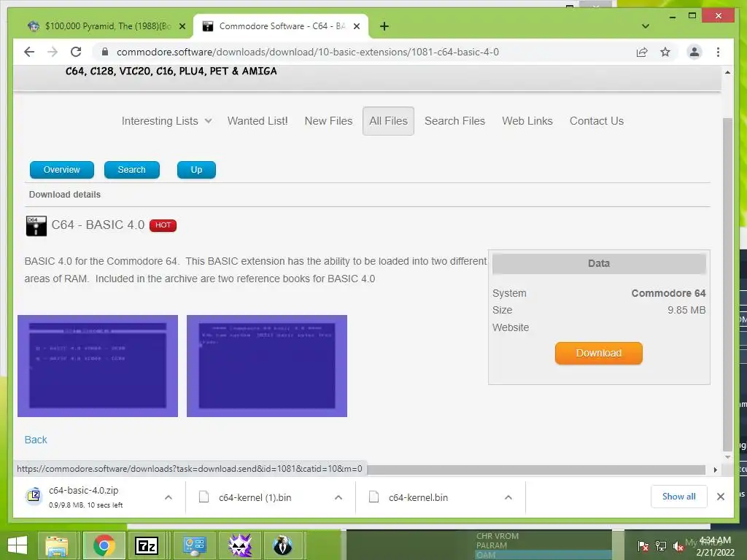Open the Web Links page
The width and height of the screenshot is (747, 560).
527,121
